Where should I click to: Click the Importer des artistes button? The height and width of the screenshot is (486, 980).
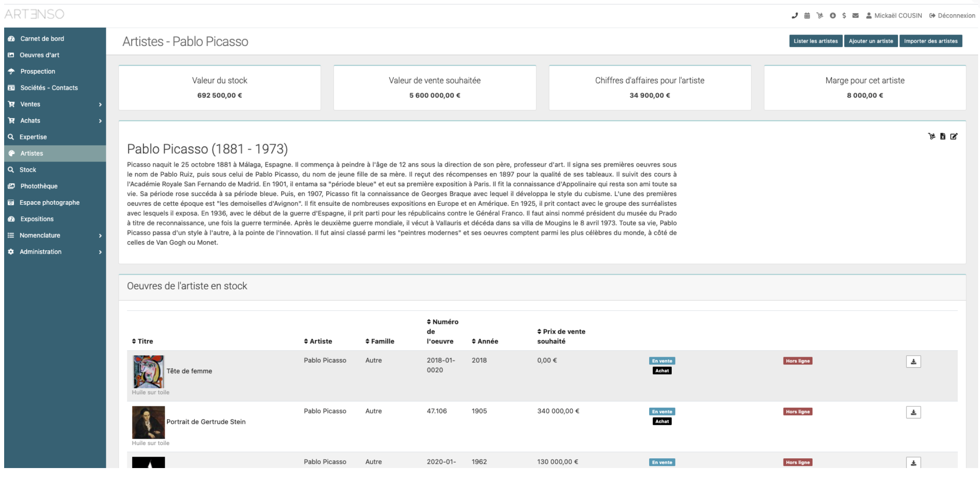(931, 41)
